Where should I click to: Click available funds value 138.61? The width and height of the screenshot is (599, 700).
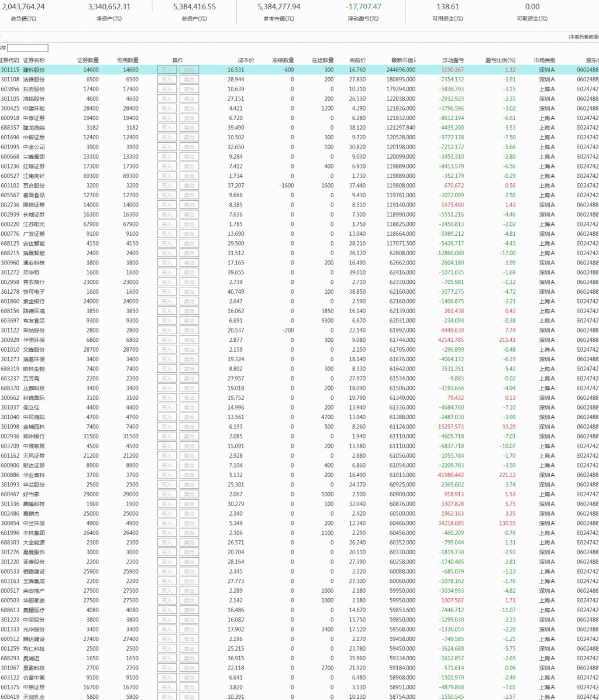point(448,6)
